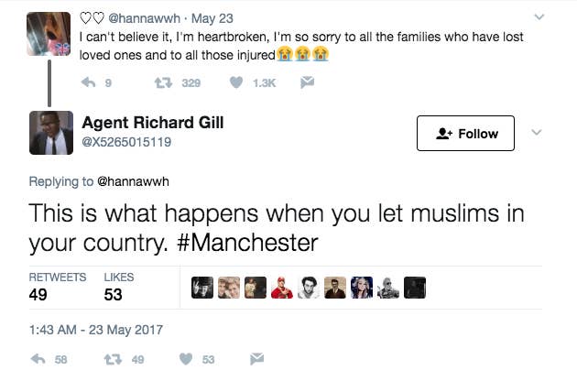Expand options chevron next to the Follow button

537,133
